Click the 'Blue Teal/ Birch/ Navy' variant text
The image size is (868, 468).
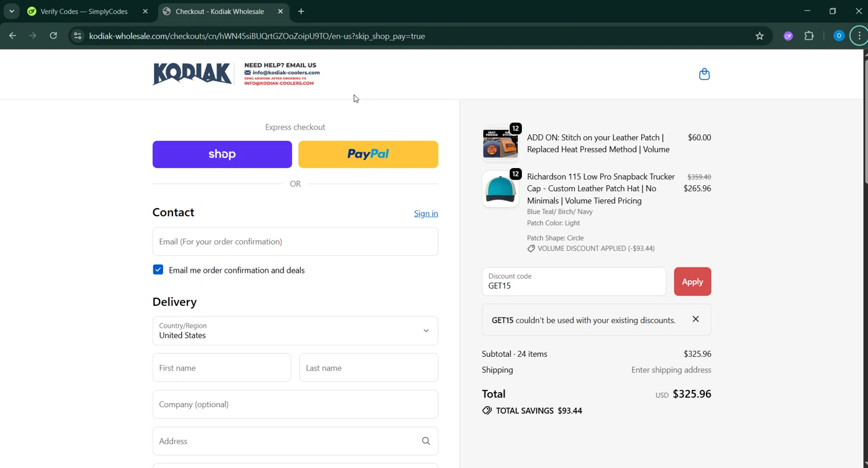[560, 211]
